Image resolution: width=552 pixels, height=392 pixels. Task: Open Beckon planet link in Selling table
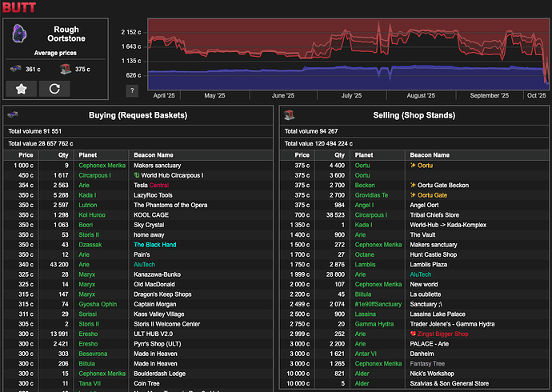pyautogui.click(x=365, y=185)
